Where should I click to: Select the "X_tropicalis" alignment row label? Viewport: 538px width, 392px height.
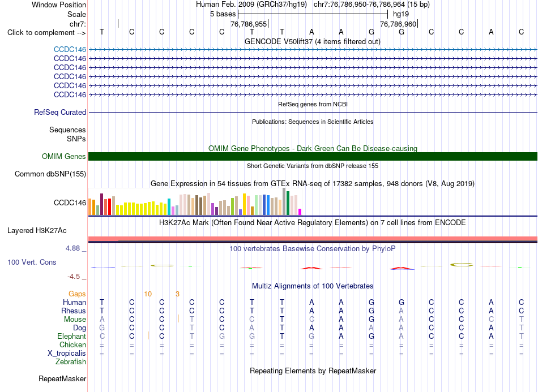(67, 354)
